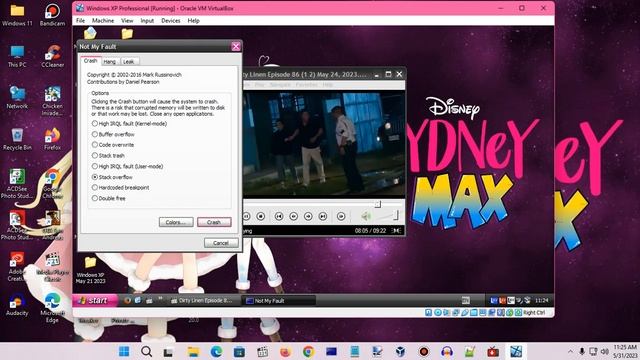Click Not My Fault XP taskbar button
Viewport: 640px width, 360px height.
click(280, 301)
